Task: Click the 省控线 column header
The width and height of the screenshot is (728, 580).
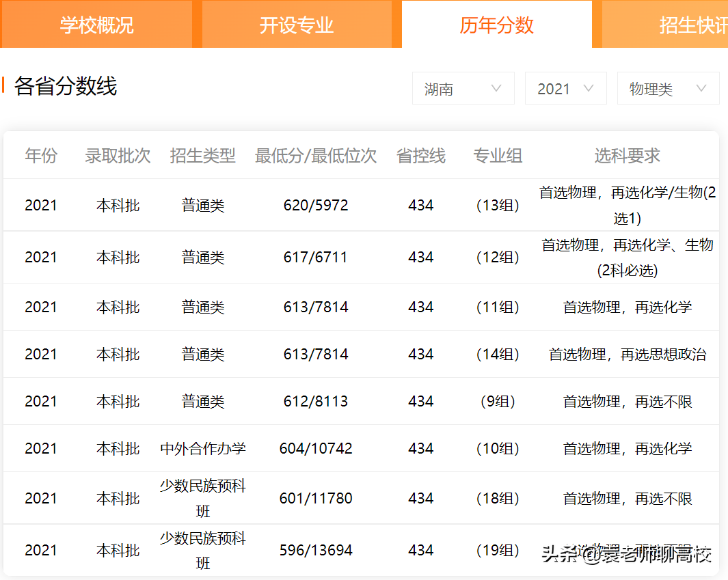Action: point(420,156)
